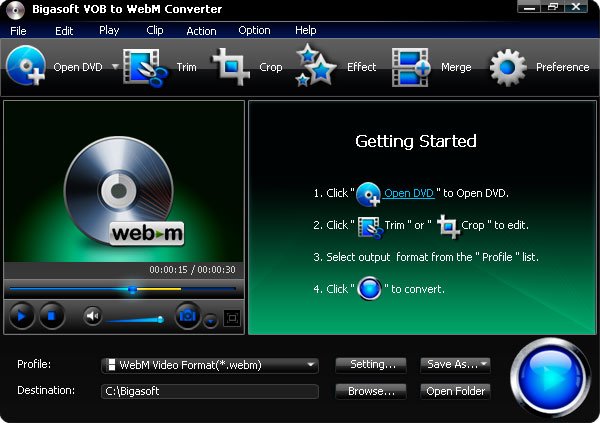The height and width of the screenshot is (423, 600).
Task: Click the Destination path field C:\Bigasoft
Action: (x=210, y=391)
